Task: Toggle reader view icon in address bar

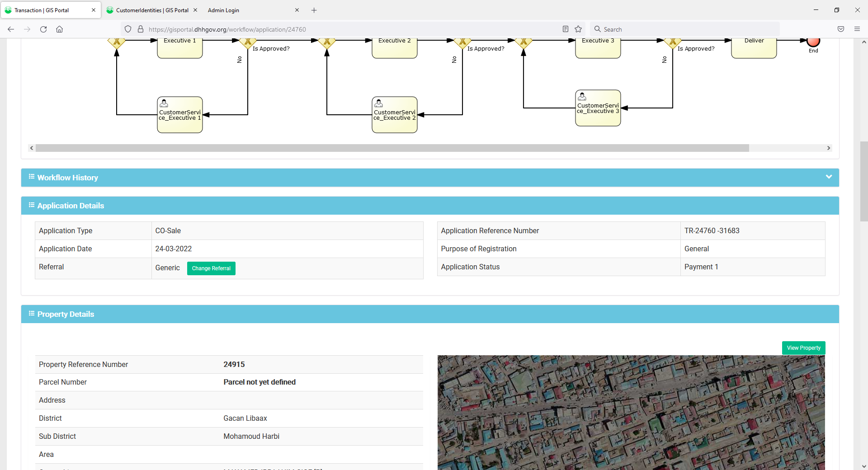Action: click(565, 29)
